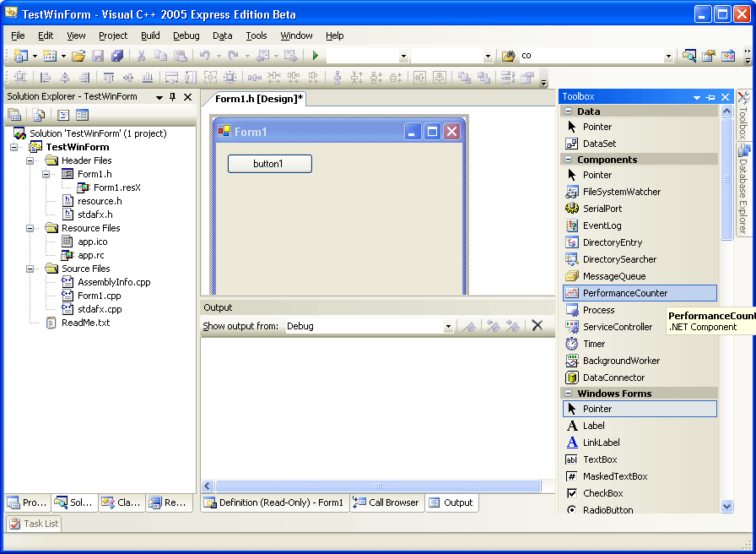Collapse the Header Files folder
Viewport: 756px width, 554px height.
tap(30, 160)
